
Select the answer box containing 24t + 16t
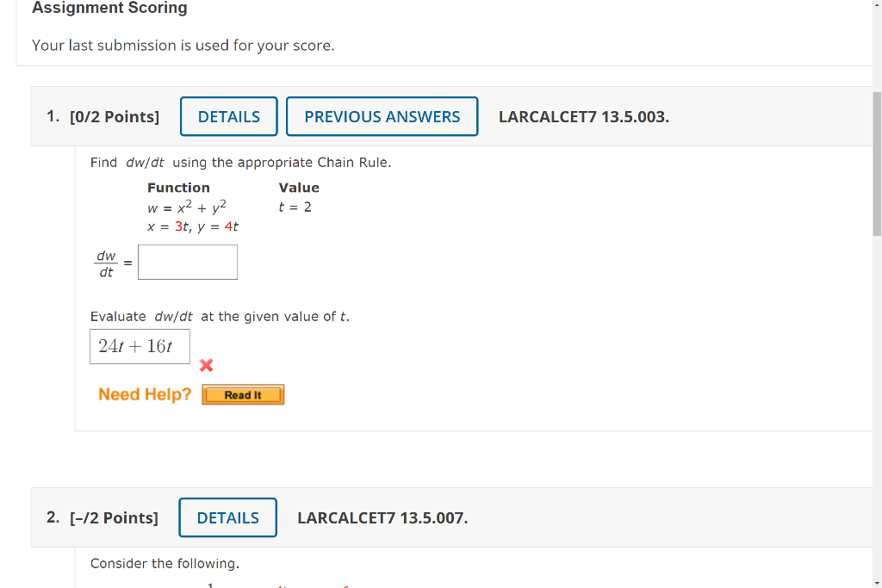140,346
